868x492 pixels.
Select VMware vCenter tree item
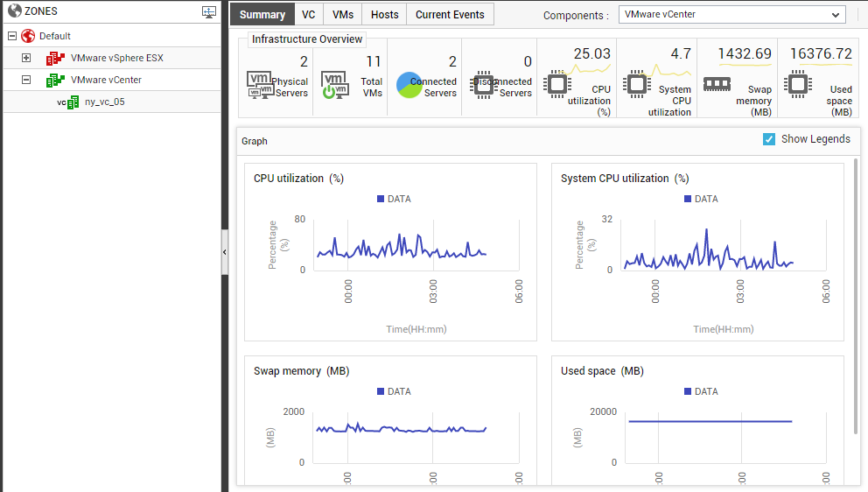coord(106,80)
